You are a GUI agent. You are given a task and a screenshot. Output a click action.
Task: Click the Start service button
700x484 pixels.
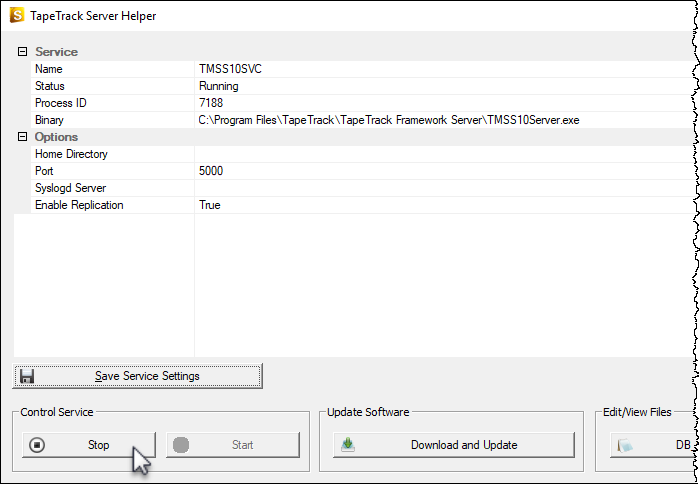coord(233,445)
